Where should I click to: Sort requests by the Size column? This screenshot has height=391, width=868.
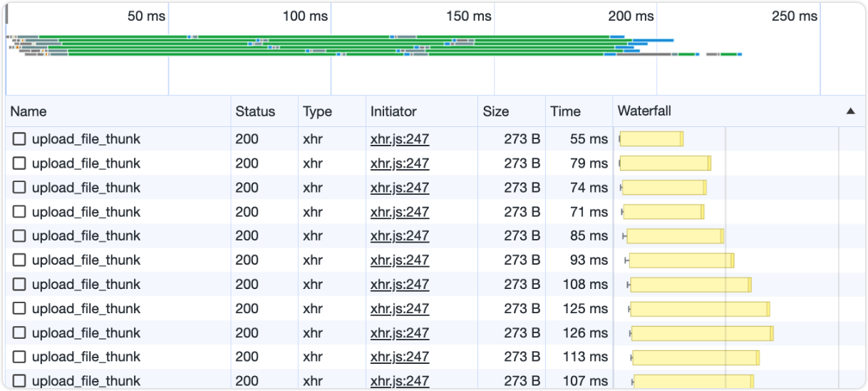click(x=512, y=111)
